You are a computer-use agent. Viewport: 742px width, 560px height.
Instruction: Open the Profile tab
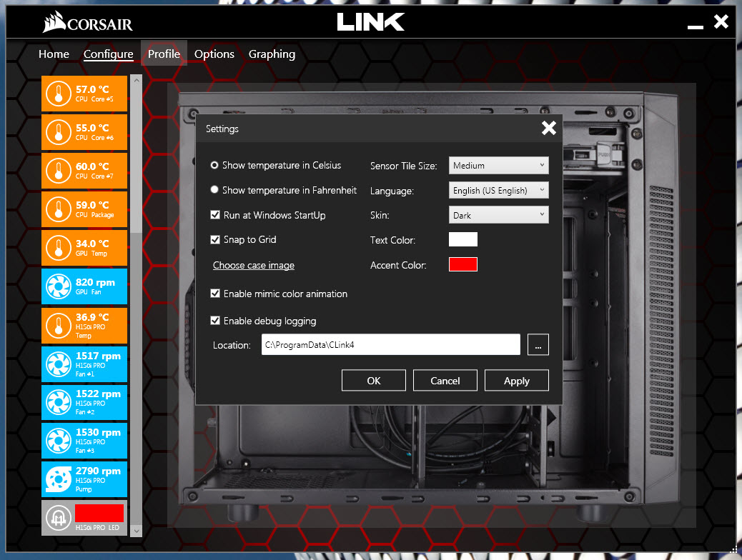click(x=164, y=54)
